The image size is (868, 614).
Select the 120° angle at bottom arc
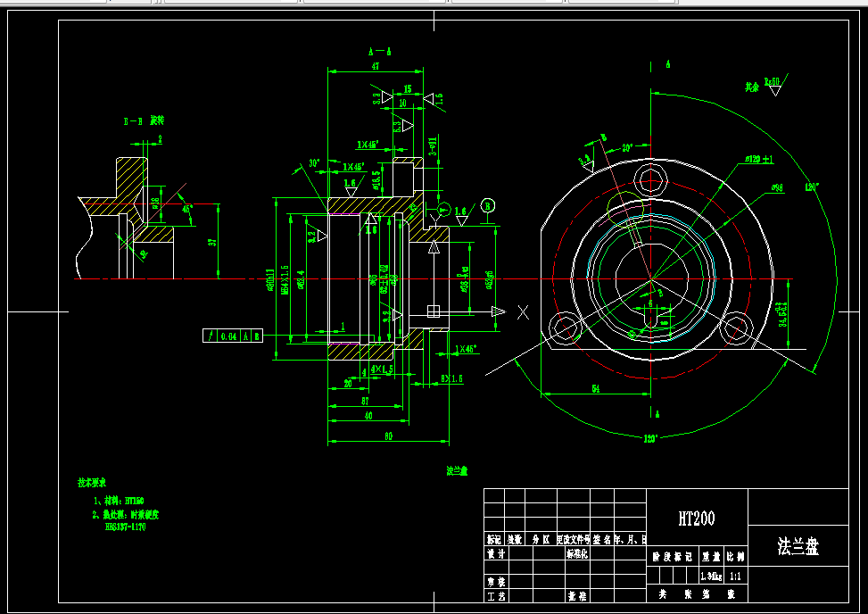click(650, 438)
